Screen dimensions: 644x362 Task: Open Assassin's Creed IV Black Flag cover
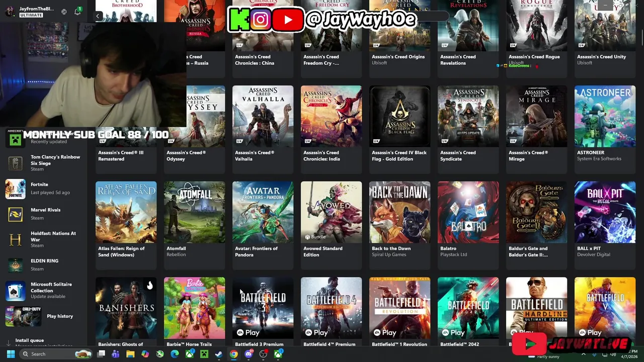[x=399, y=116]
